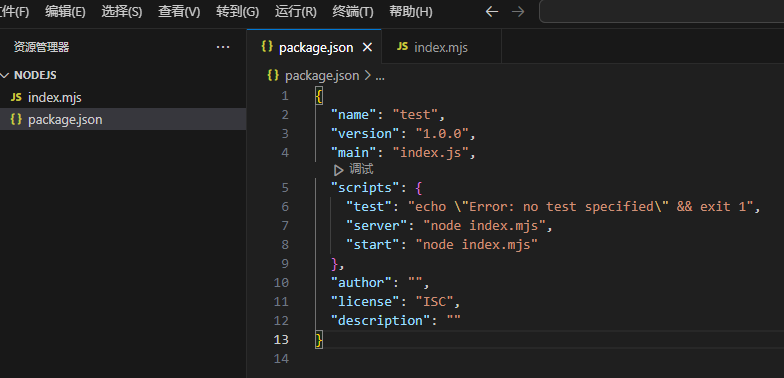The image size is (784, 378).
Task: Click line number 9 in the gutter
Action: pos(284,264)
